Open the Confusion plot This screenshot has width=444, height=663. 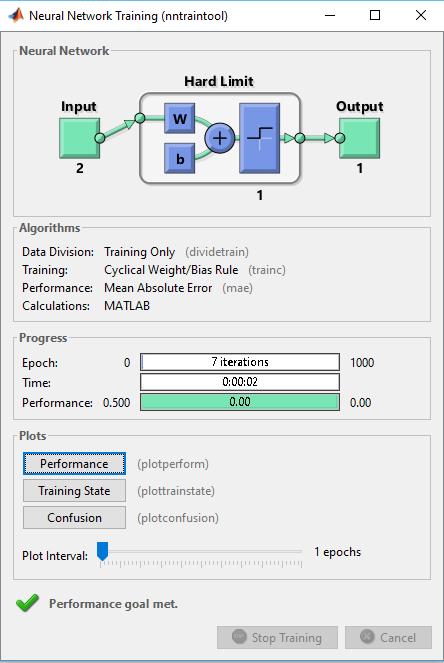[74, 518]
